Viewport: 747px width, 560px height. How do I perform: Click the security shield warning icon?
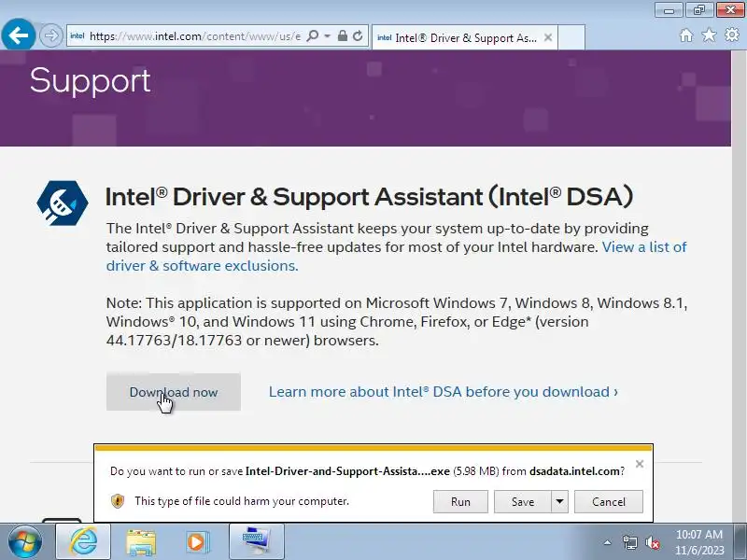coord(118,501)
